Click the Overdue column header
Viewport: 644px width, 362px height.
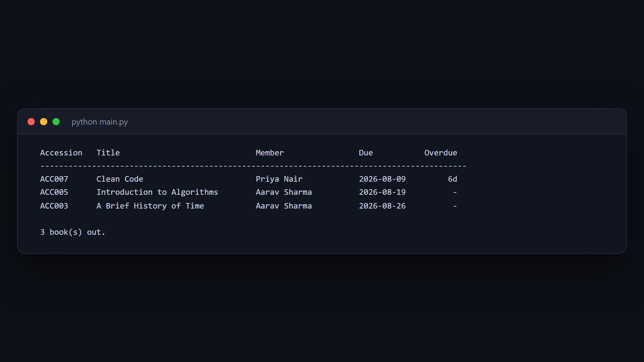[x=441, y=153]
